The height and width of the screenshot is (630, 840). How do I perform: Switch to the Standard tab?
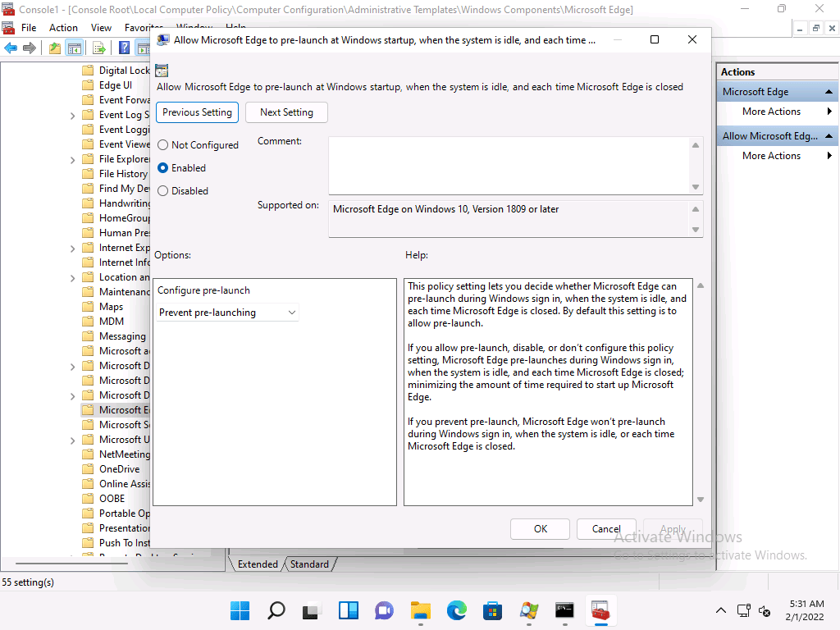[309, 564]
